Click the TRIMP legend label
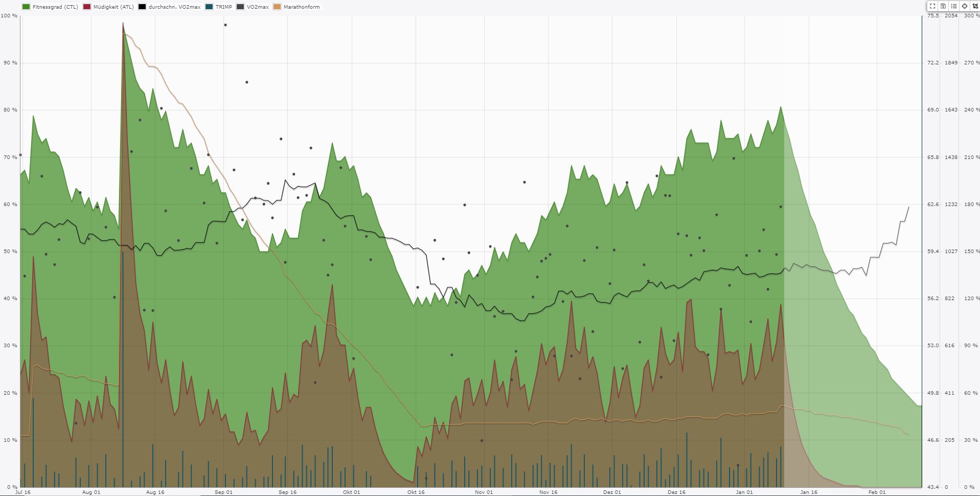980x496 pixels. click(223, 7)
